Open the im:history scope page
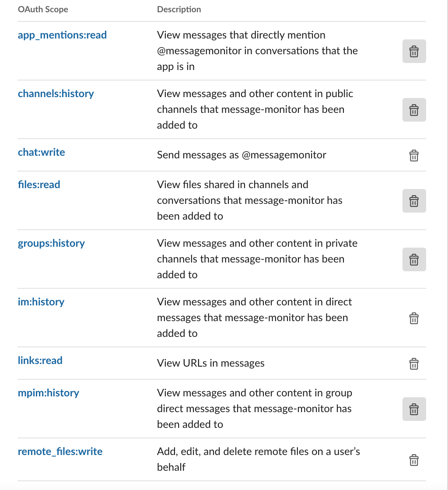Image resolution: width=448 pixels, height=490 pixels. (41, 302)
